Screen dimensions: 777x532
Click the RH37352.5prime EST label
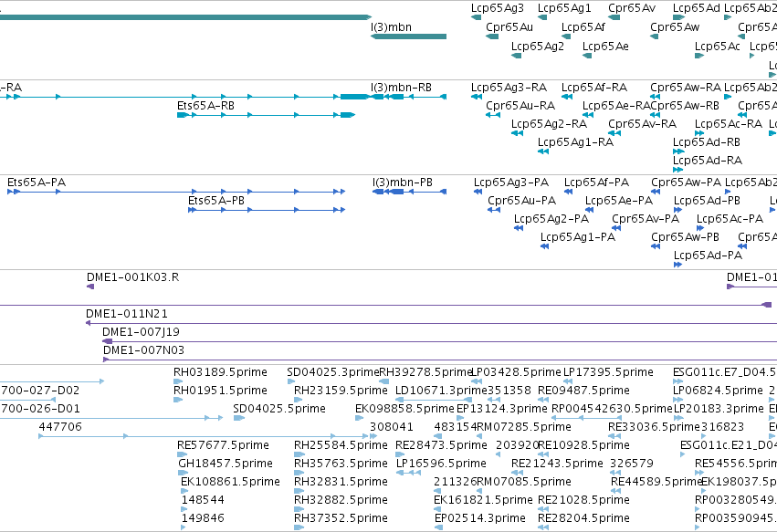[341, 518]
